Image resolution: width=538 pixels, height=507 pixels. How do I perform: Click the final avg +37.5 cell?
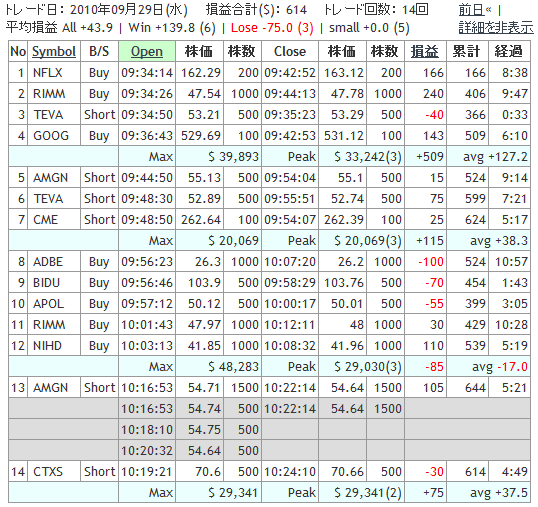click(x=499, y=493)
